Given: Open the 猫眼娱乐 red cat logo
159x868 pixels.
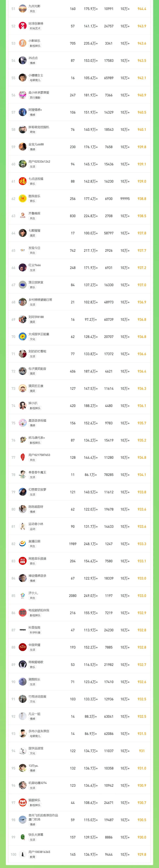Looking at the screenshot, I should (x=23, y=803).
